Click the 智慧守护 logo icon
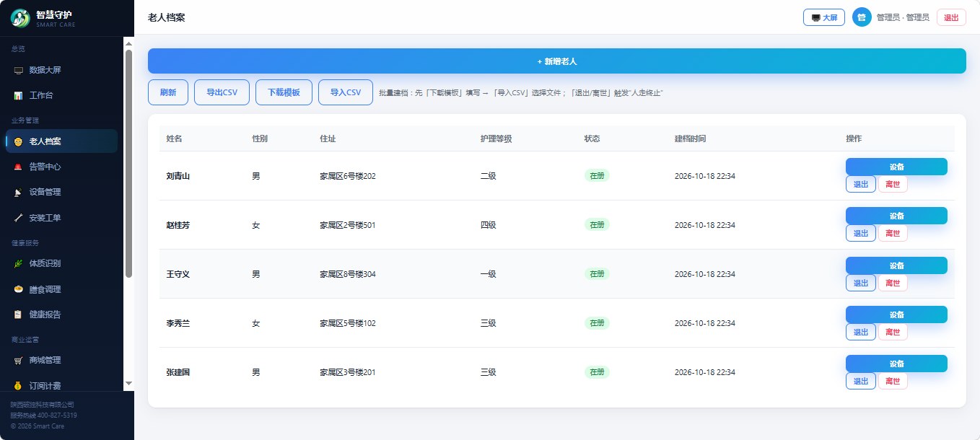 pyautogui.click(x=20, y=18)
